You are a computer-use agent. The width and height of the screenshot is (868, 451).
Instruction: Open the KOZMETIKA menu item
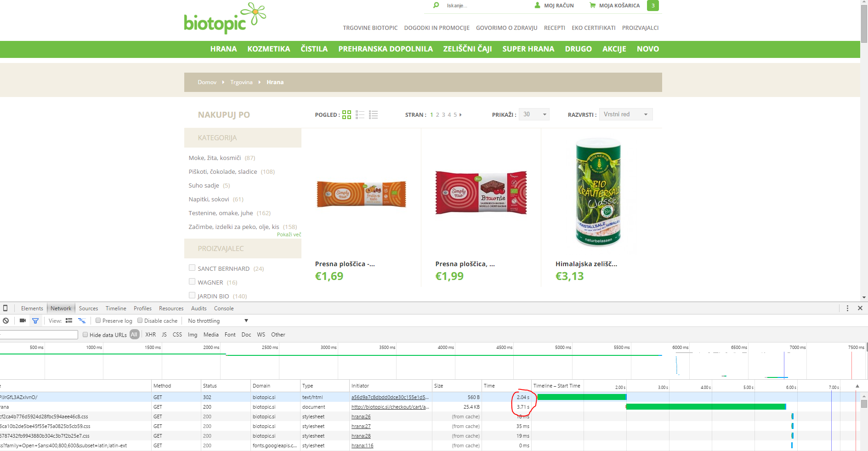pos(268,49)
